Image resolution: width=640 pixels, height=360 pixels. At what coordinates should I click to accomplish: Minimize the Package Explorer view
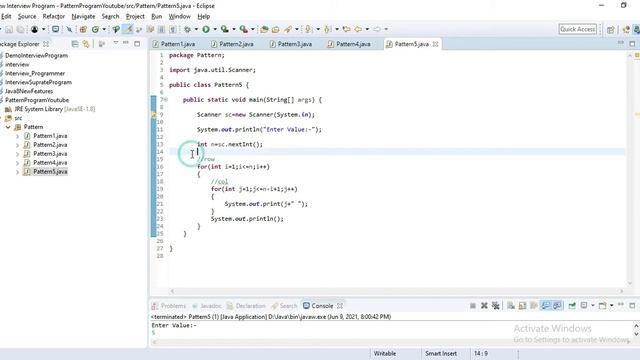click(126, 43)
